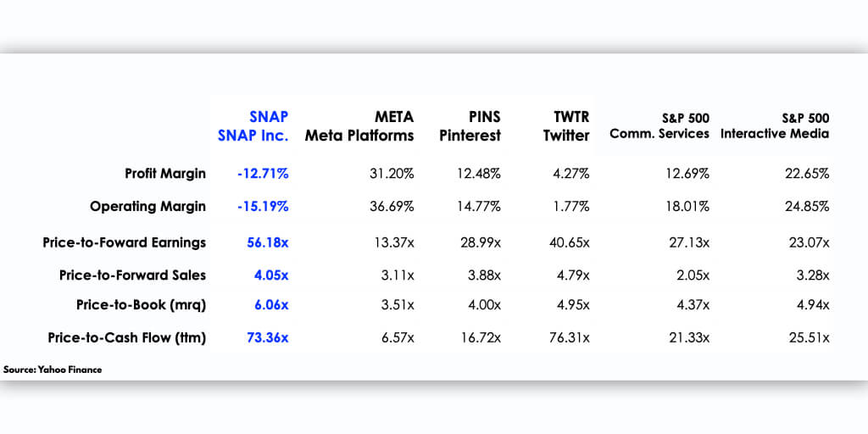Viewport: 868px width, 434px height.
Task: Select Meta's 36.69% operating margin cell
Action: click(392, 207)
